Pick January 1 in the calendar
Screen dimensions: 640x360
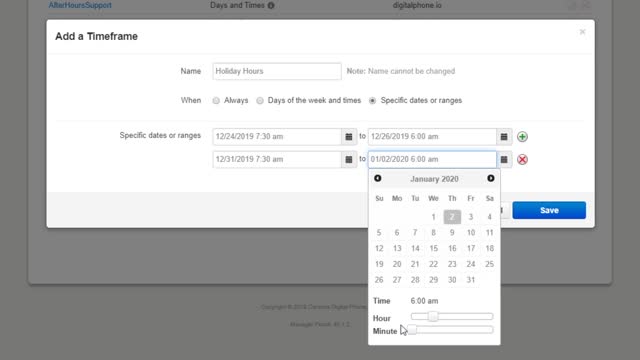point(433,217)
